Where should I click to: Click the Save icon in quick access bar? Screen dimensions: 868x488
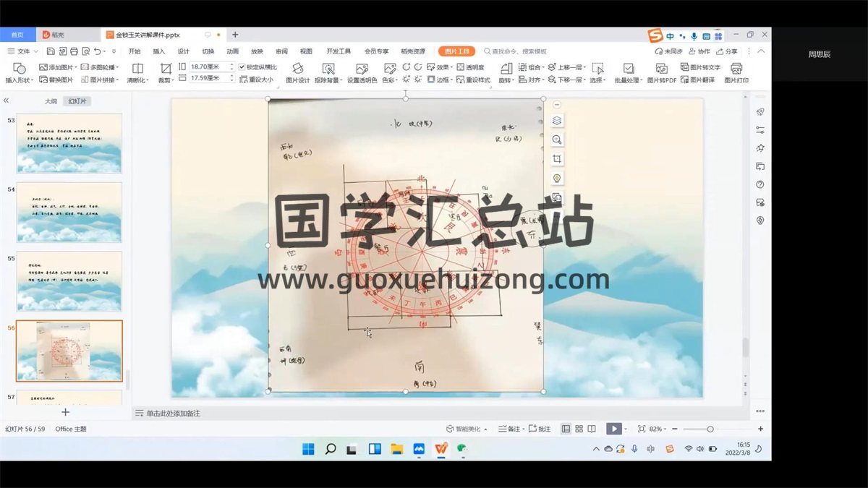click(x=50, y=51)
